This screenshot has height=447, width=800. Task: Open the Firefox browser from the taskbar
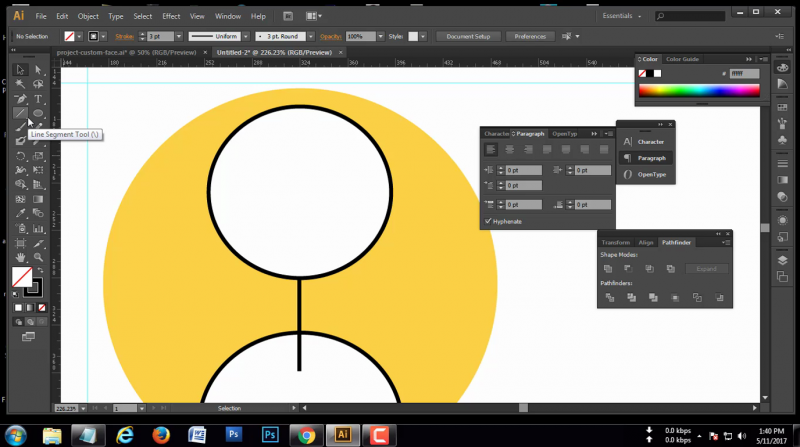(x=160, y=435)
